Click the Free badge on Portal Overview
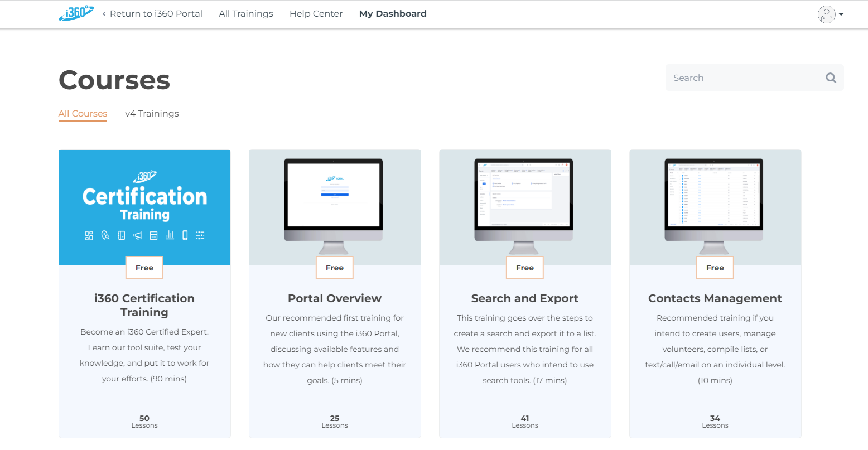868x450 pixels. point(335,268)
